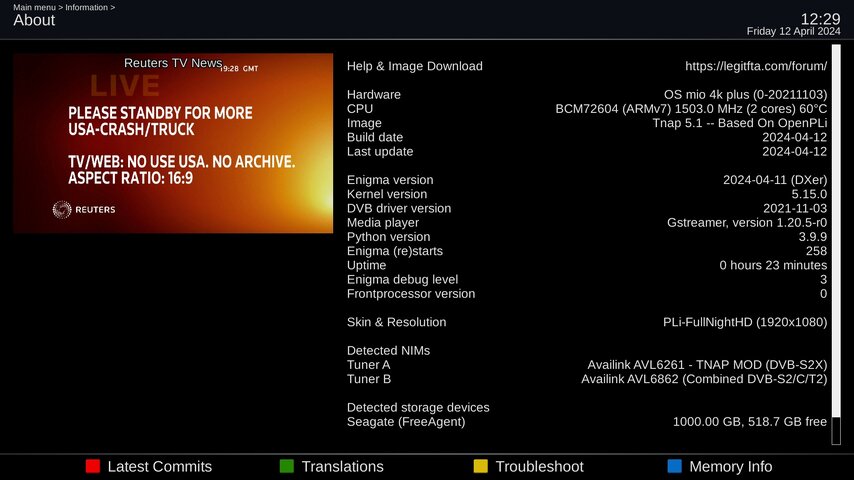Select the 'Kernel version' label
Image resolution: width=854 pixels, height=480 pixels.
pyautogui.click(x=387, y=194)
